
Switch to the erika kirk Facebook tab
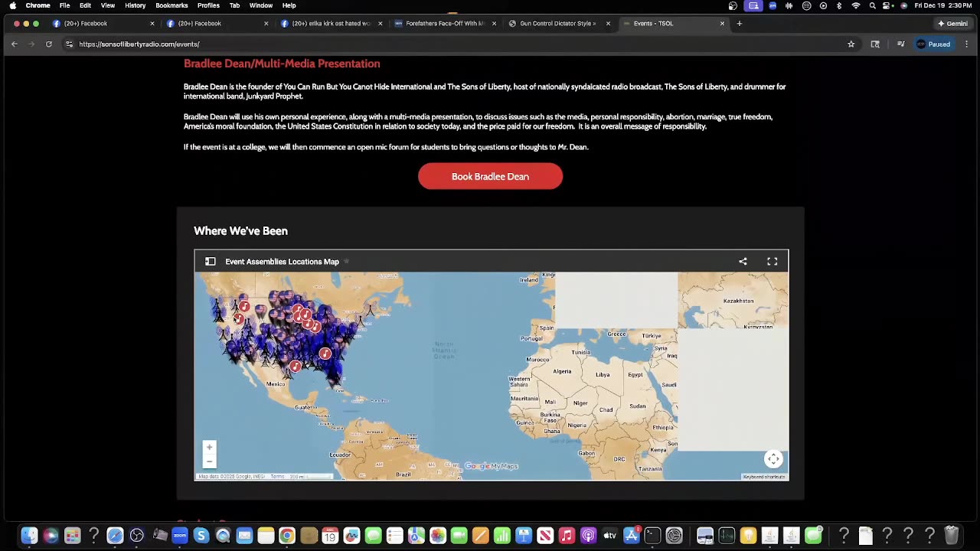tap(330, 24)
